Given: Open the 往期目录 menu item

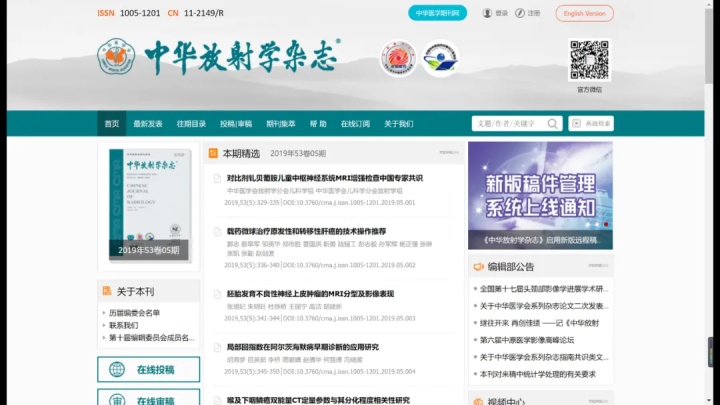Looking at the screenshot, I should pyautogui.click(x=191, y=124).
